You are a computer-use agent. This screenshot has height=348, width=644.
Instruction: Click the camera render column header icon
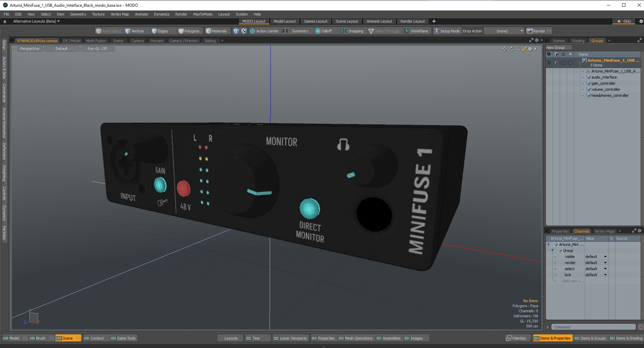coord(556,54)
